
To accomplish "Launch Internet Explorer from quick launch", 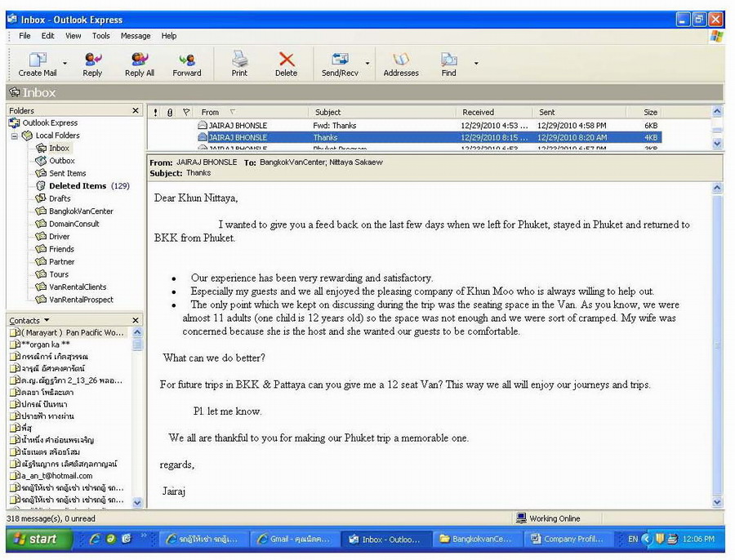I will pyautogui.click(x=96, y=539).
